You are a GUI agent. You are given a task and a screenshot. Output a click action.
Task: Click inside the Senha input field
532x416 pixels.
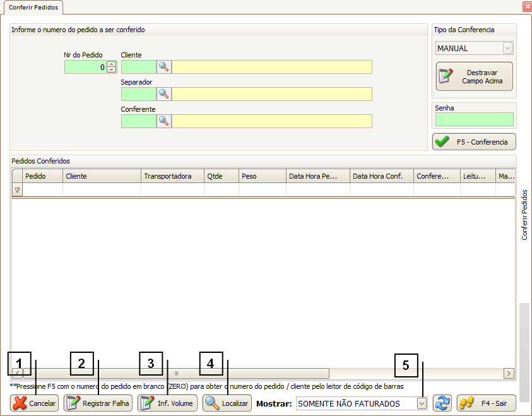click(x=474, y=119)
